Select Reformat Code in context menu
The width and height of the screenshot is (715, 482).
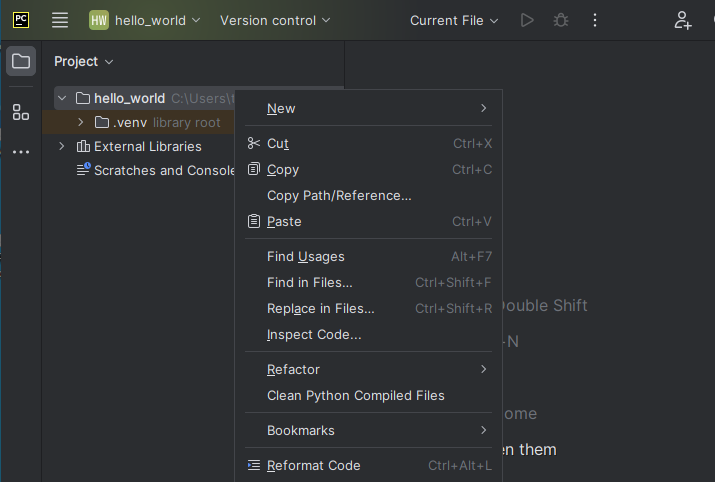(x=313, y=465)
